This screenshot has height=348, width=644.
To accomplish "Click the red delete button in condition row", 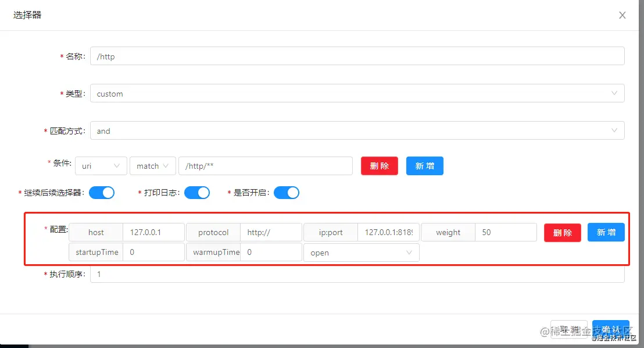I will (x=379, y=166).
